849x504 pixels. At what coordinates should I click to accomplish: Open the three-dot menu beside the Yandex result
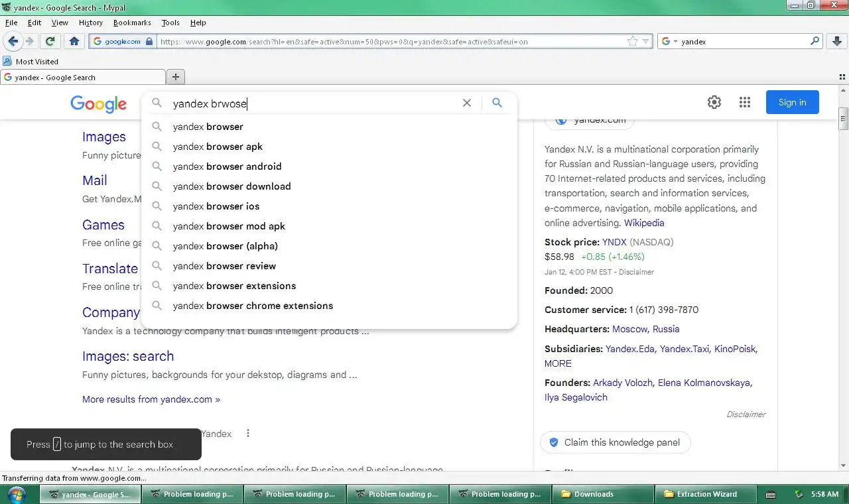pos(248,433)
